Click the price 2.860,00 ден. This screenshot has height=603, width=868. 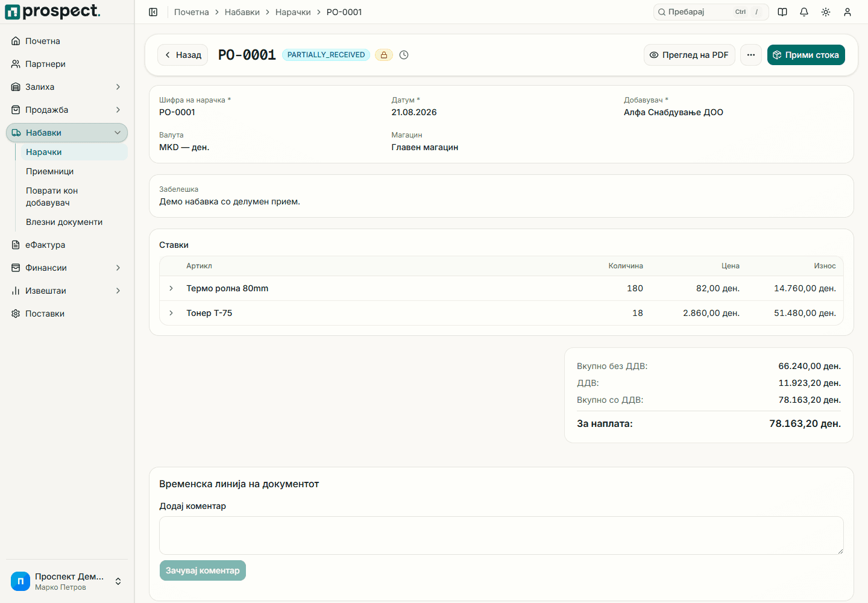tap(711, 313)
